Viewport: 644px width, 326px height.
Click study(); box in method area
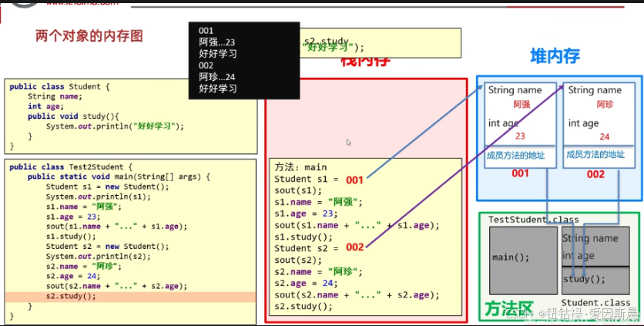coord(596,280)
